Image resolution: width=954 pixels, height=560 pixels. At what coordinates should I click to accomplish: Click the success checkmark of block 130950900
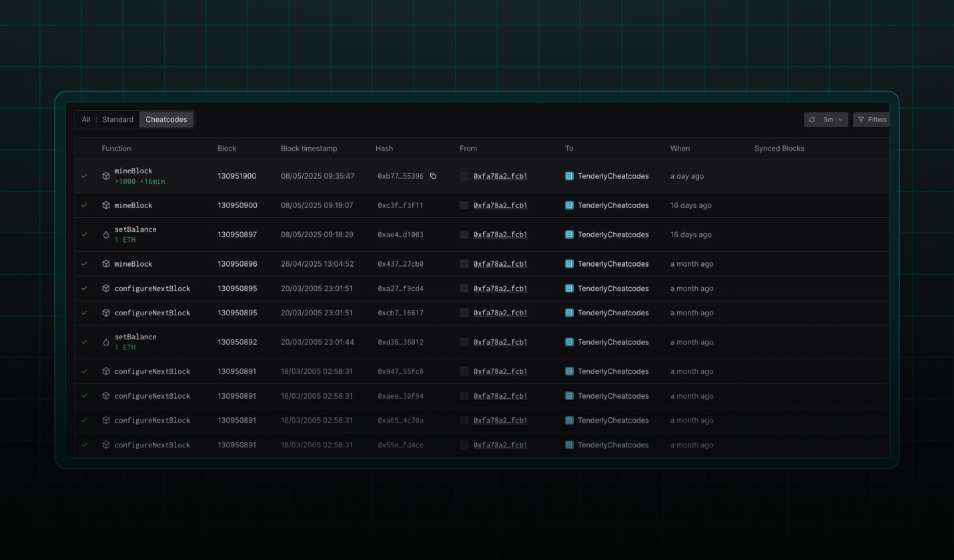pos(85,205)
